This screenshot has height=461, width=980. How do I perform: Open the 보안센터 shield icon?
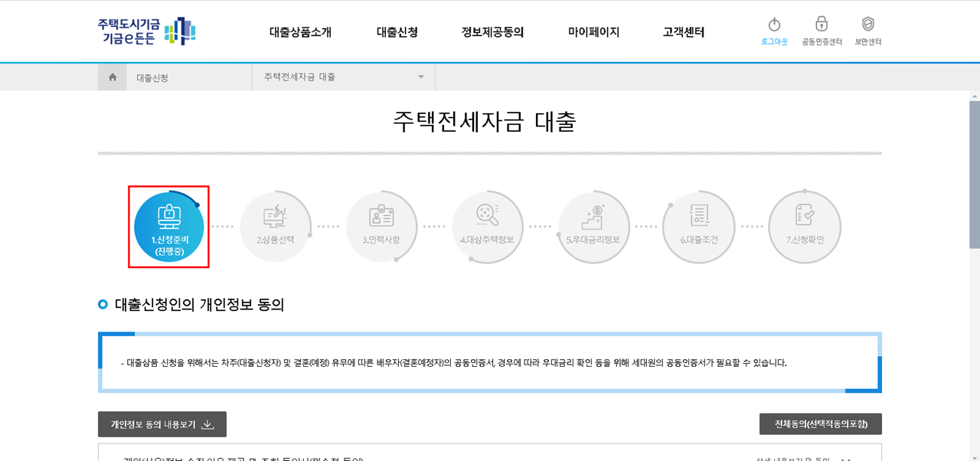867,25
